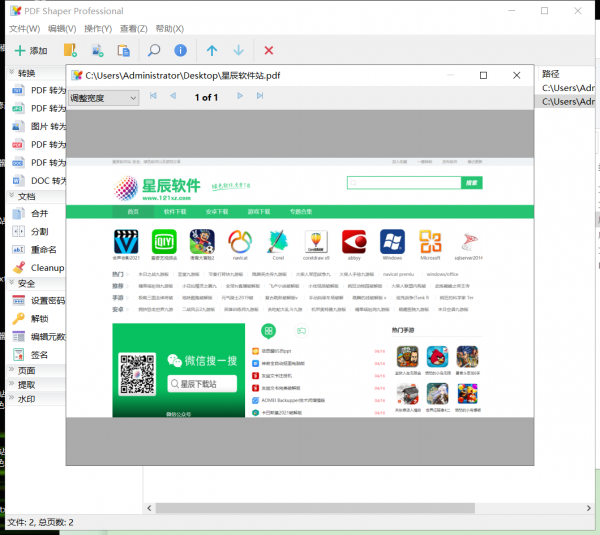Viewport: 600px width, 535px height.
Task: Collapse the 转换 section
Action: pos(36,73)
